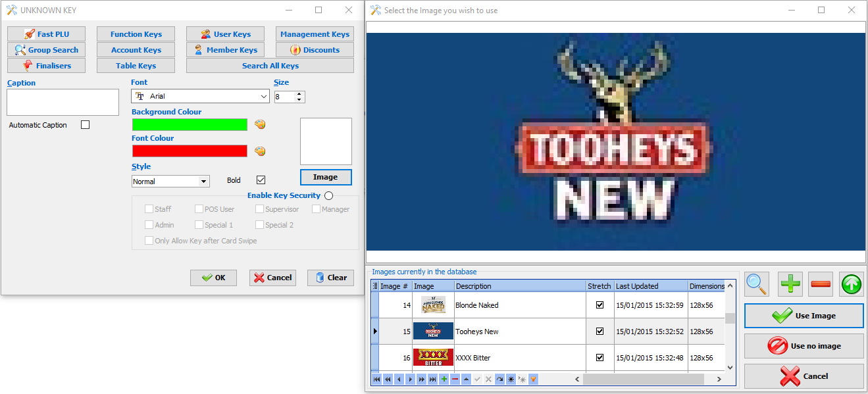Jump to first record in navigator bar
The height and width of the screenshot is (394, 868).
(376, 380)
